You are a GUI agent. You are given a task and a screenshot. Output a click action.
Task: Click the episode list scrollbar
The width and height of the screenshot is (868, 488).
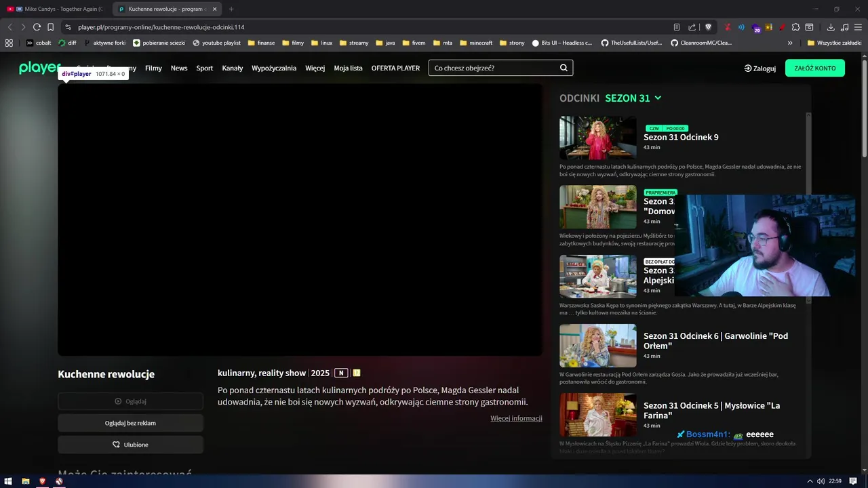coord(808,207)
